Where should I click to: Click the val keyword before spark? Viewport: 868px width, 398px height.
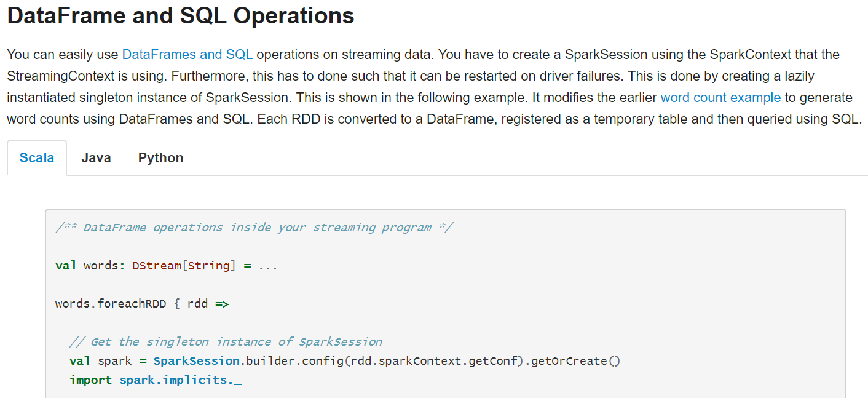(80, 361)
